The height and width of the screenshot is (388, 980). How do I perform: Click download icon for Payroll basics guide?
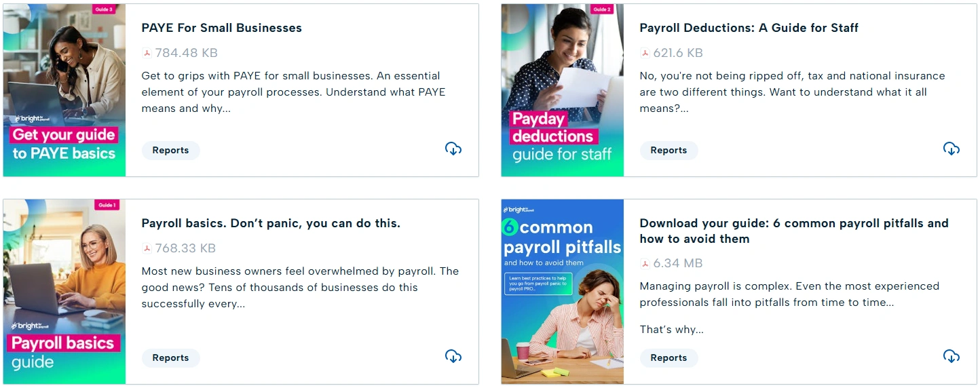(453, 357)
